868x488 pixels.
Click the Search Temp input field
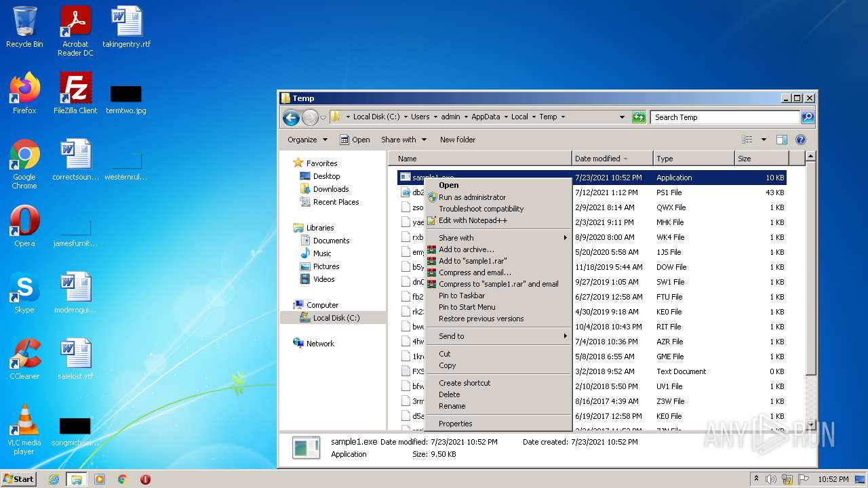[725, 117]
